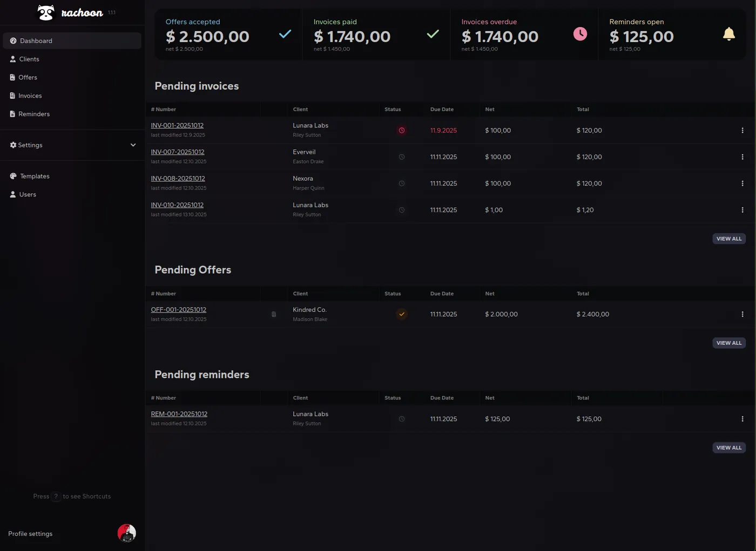Select Invoices in the sidebar

click(x=30, y=96)
